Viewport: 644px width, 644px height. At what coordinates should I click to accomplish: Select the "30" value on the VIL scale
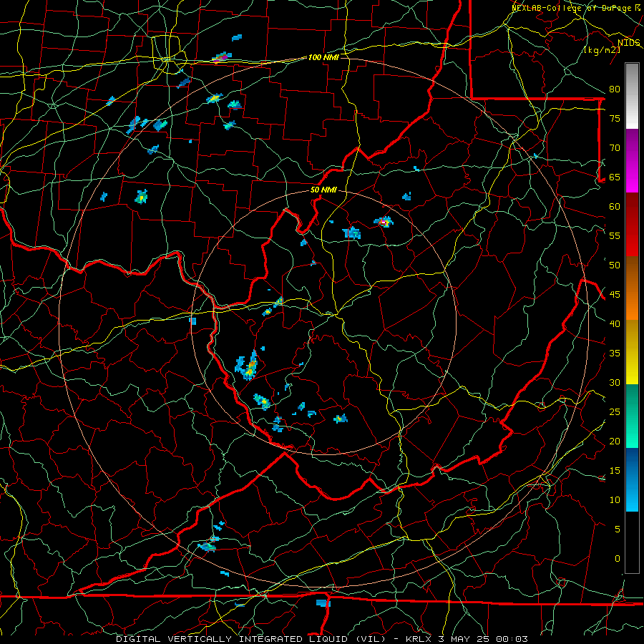point(615,383)
